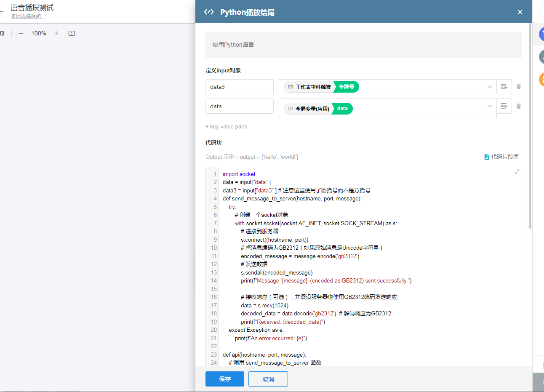Click the zoom in plus icon
The width and height of the screenshot is (544, 392).
point(56,33)
